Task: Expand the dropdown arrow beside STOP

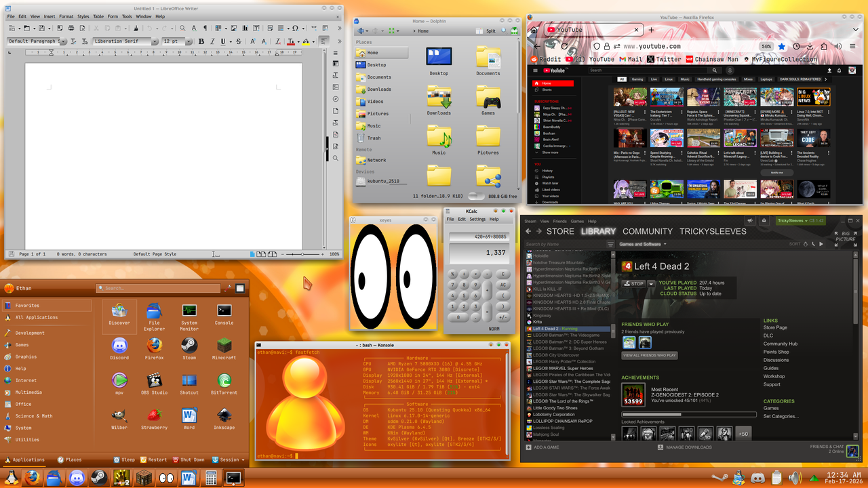Action: 651,284
